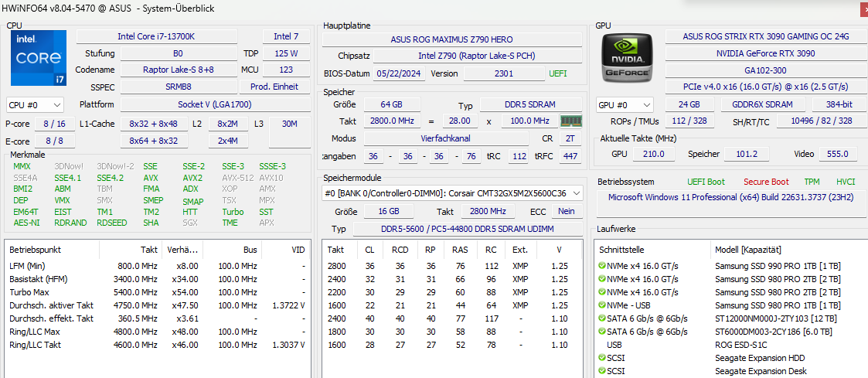Screen dimensions: 868x378
Task: Click the Intel Core i7 logo
Action: coord(38,58)
